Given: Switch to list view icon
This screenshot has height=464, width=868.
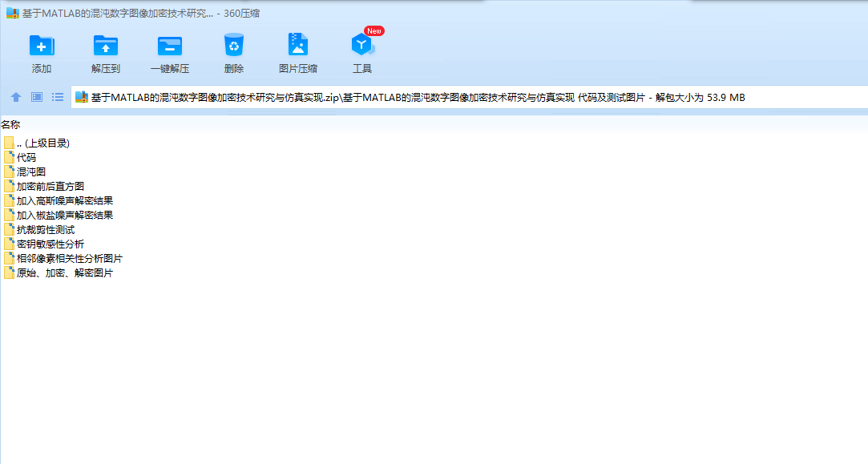Looking at the screenshot, I should point(58,98).
